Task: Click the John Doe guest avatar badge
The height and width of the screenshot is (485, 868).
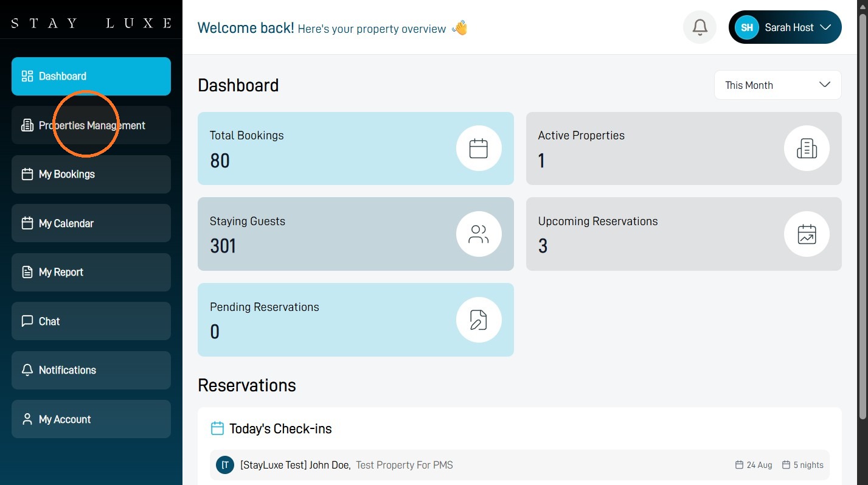Action: pyautogui.click(x=225, y=465)
